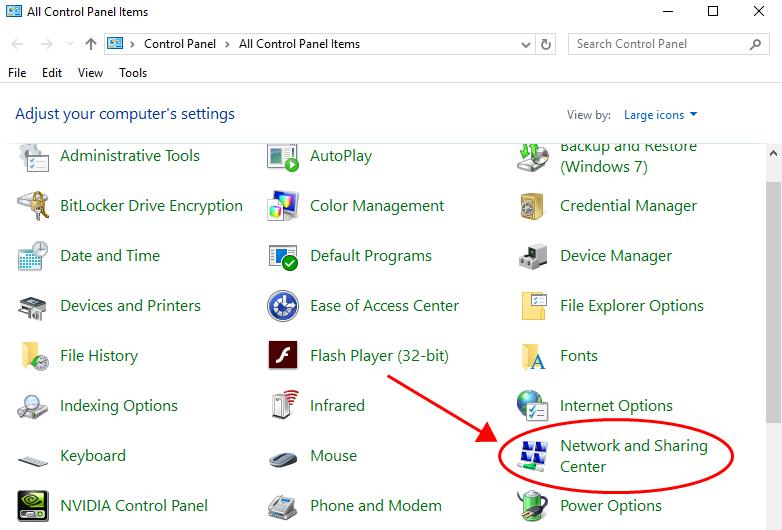Viewport: 782px width, 530px height.
Task: Click the Power Options battery icon
Action: pos(533,506)
